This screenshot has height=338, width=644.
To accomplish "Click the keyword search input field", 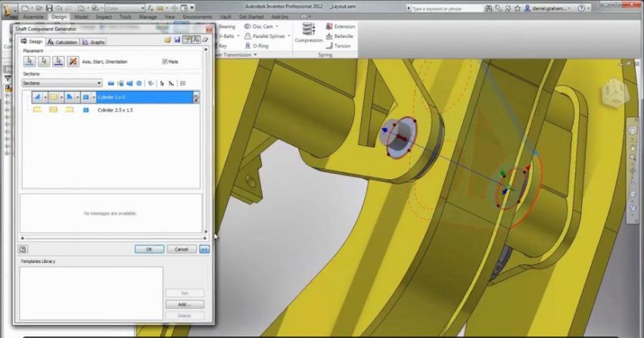I will tap(446, 8).
